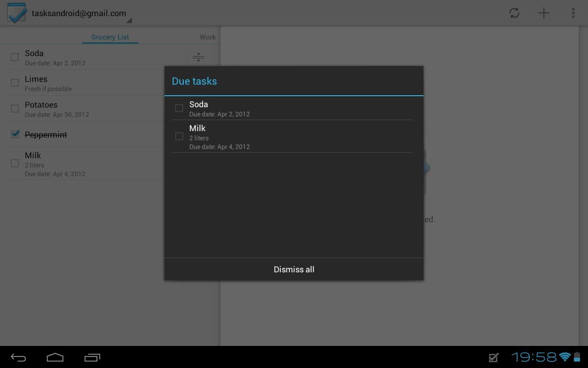The image size is (588, 368).
Task: Check the Milk checkbox in Due tasks dialog
Action: pos(179,136)
